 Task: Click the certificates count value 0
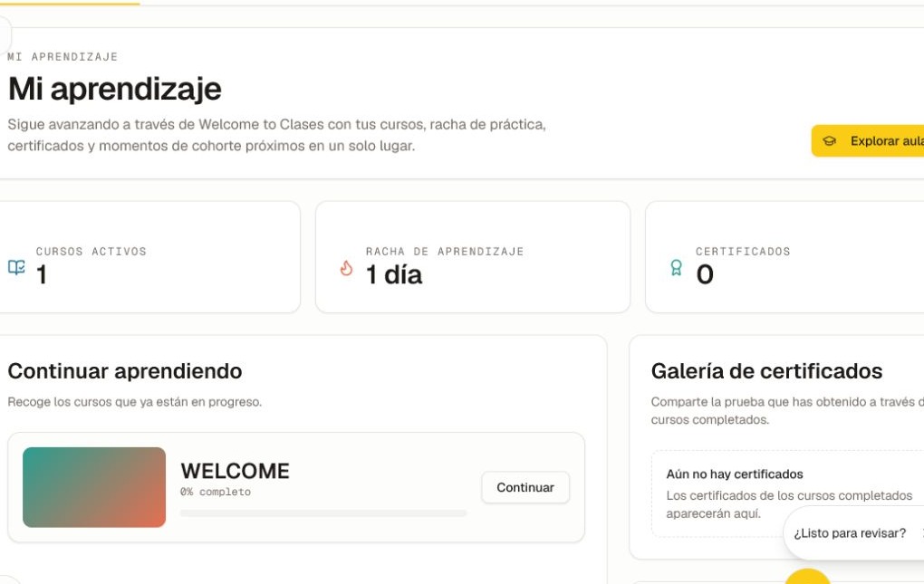pos(705,275)
